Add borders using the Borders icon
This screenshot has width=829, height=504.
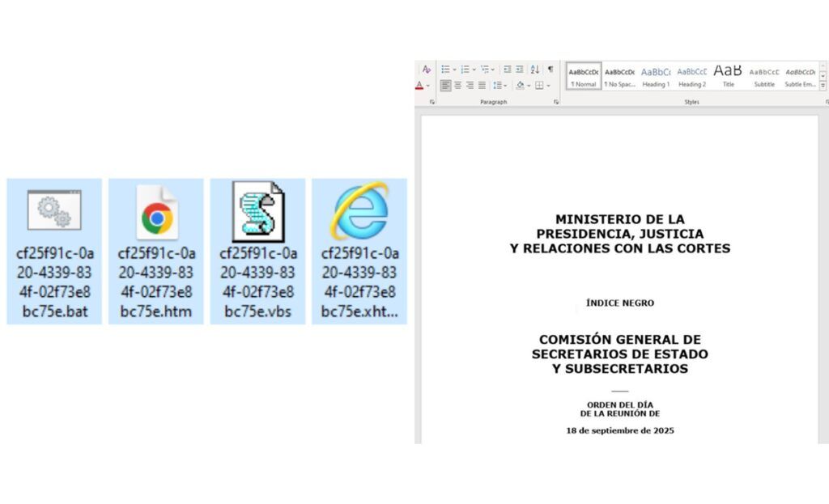pos(539,83)
